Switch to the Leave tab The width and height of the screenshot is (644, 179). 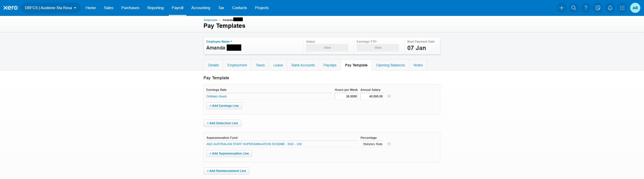tap(278, 65)
